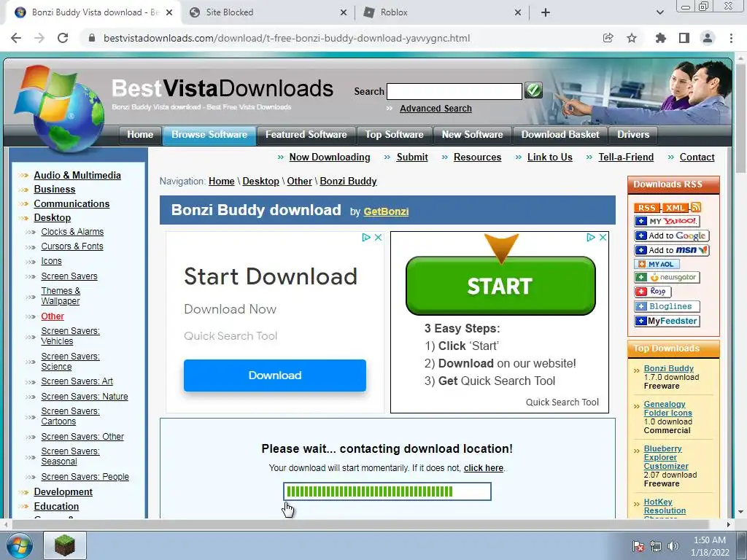Image resolution: width=747 pixels, height=560 pixels.
Task: Click the browser forward arrow
Action: pyautogui.click(x=39, y=38)
